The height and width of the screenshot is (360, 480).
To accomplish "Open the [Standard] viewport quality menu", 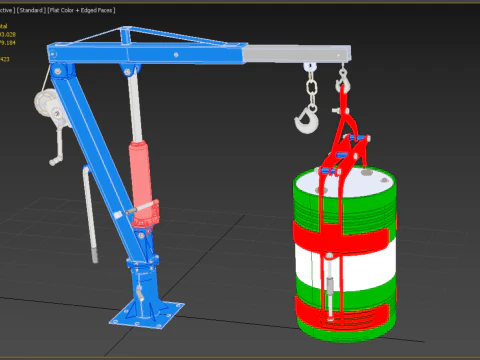I will pos(31,10).
